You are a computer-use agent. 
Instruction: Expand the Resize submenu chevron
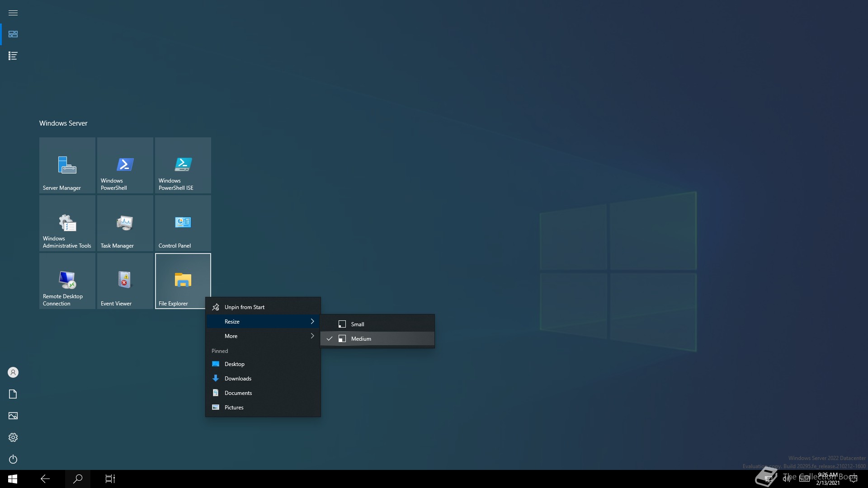tap(312, 322)
